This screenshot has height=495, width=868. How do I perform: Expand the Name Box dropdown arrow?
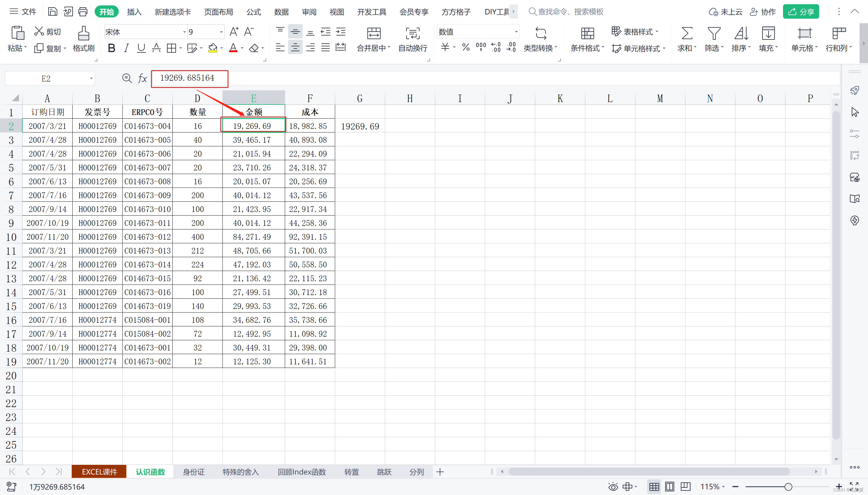pyautogui.click(x=91, y=79)
